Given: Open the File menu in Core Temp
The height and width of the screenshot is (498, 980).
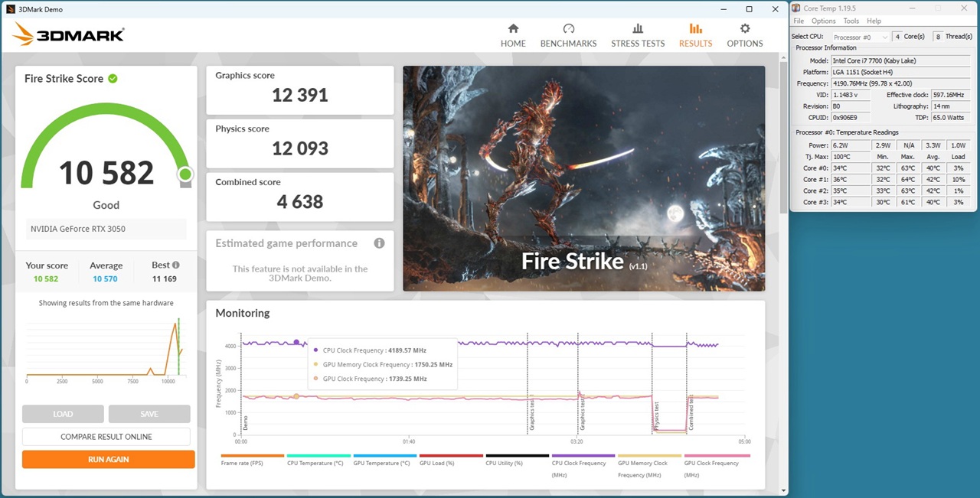Looking at the screenshot, I should click(x=799, y=21).
